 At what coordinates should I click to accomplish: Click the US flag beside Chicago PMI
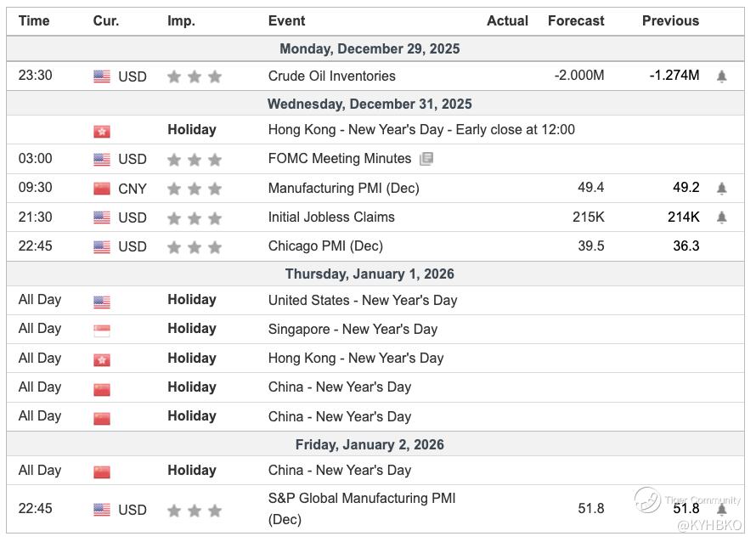pos(102,247)
